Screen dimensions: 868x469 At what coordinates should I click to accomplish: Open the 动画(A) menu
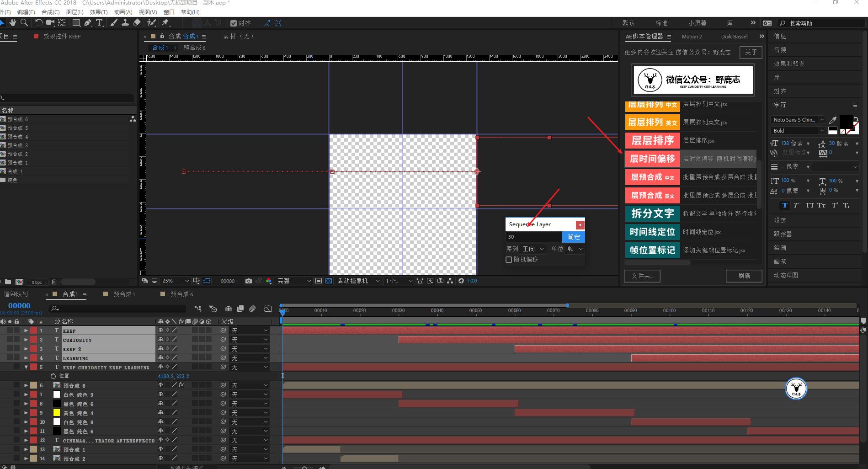tap(122, 12)
